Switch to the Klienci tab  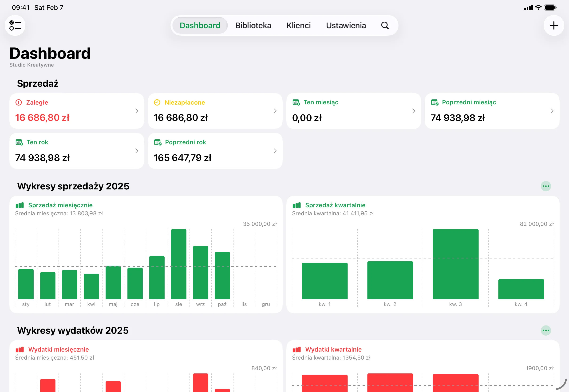point(299,26)
